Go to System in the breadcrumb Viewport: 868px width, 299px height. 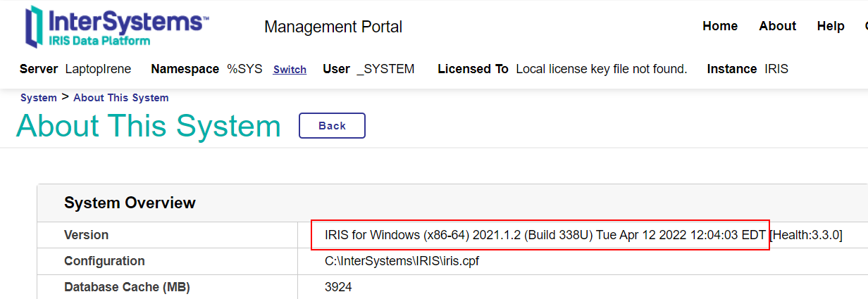(x=38, y=98)
